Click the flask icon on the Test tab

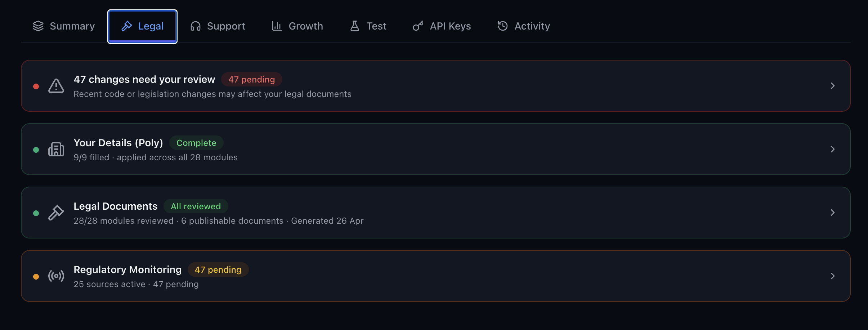(x=355, y=26)
